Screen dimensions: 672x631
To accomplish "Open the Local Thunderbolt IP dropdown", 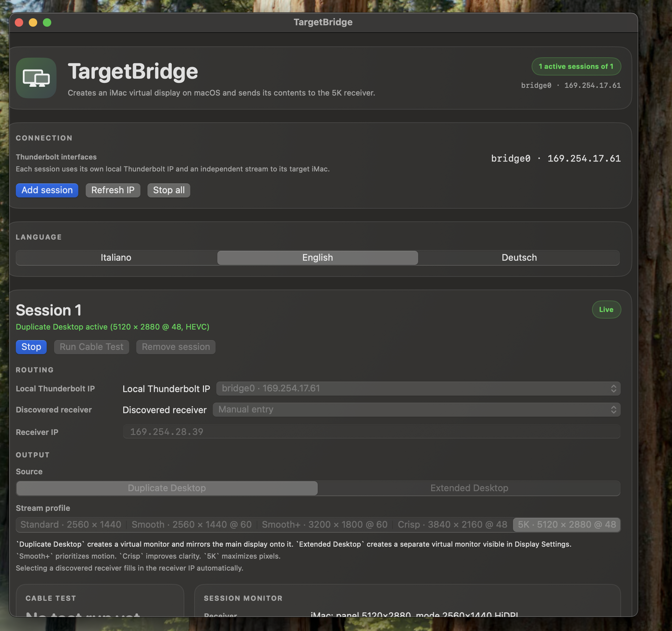I will (x=418, y=389).
